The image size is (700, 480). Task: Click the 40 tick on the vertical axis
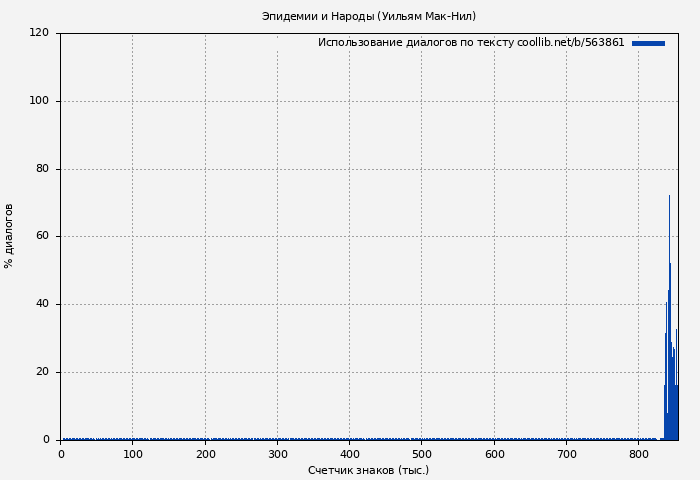42,304
